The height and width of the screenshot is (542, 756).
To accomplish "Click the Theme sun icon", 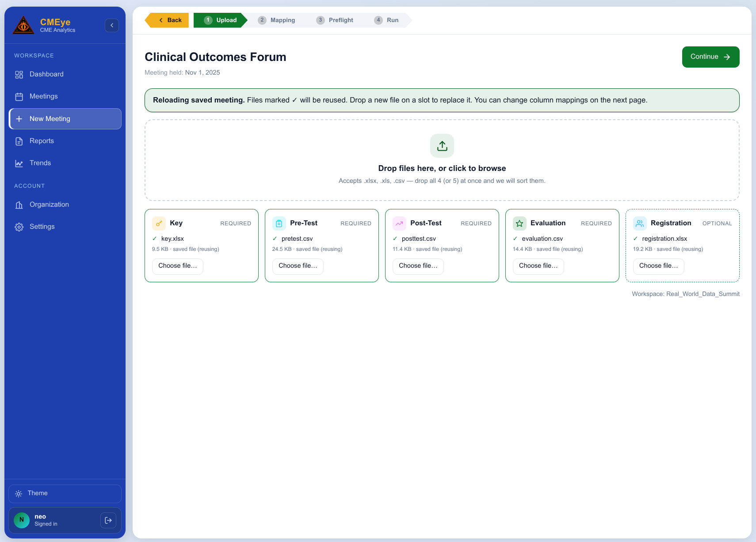I will point(19,494).
